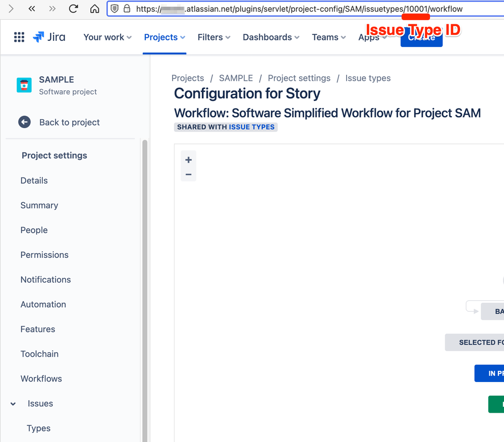The width and height of the screenshot is (504, 442).
Task: Click the Jira logo
Action: click(49, 37)
